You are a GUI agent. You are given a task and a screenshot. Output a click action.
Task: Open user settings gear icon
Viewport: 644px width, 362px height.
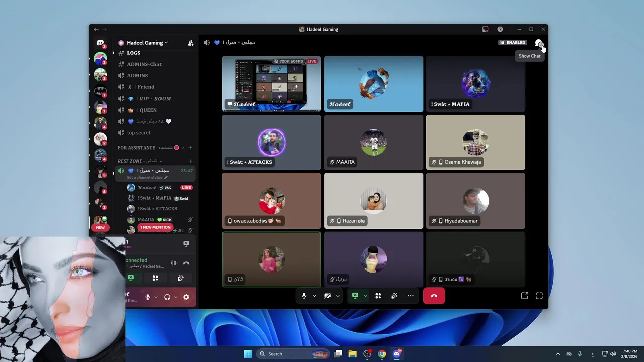(x=186, y=297)
